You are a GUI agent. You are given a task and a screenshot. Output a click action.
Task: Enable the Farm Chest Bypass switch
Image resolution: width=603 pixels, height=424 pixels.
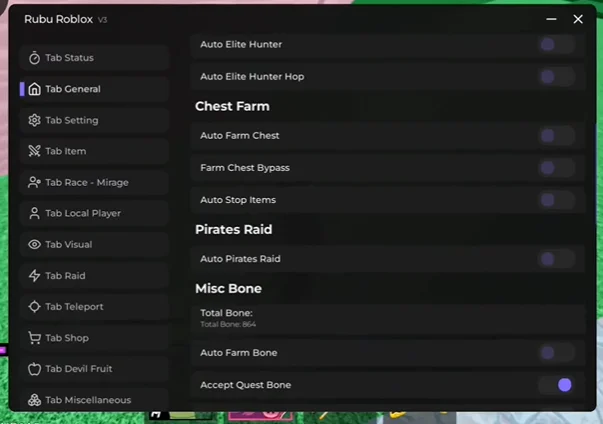coord(556,168)
